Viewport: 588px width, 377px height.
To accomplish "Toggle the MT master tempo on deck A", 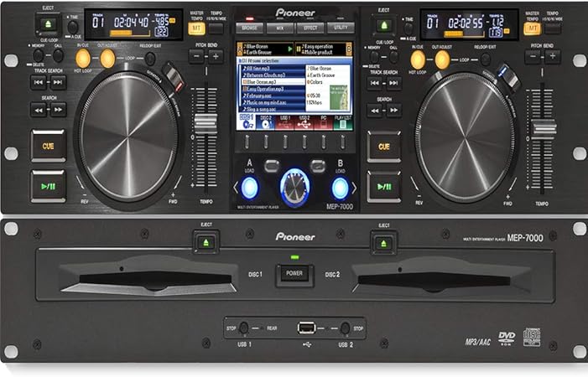I will [196, 28].
